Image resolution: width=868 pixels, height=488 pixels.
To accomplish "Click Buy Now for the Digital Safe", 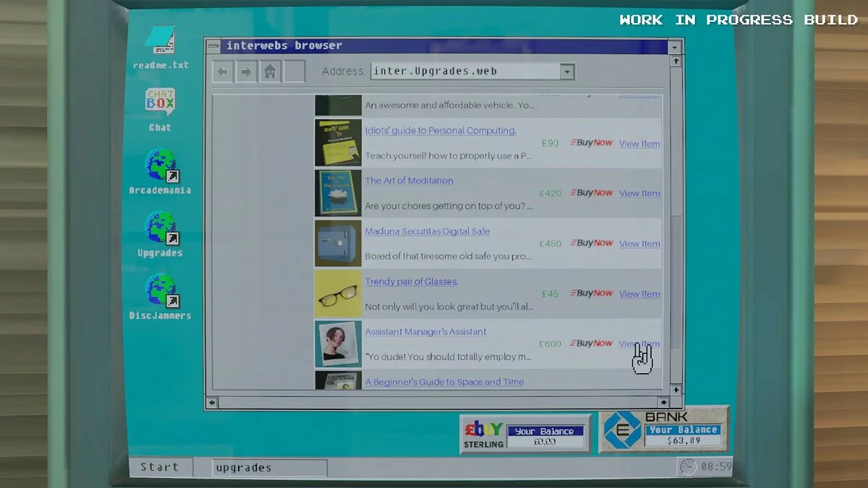I will pos(592,244).
